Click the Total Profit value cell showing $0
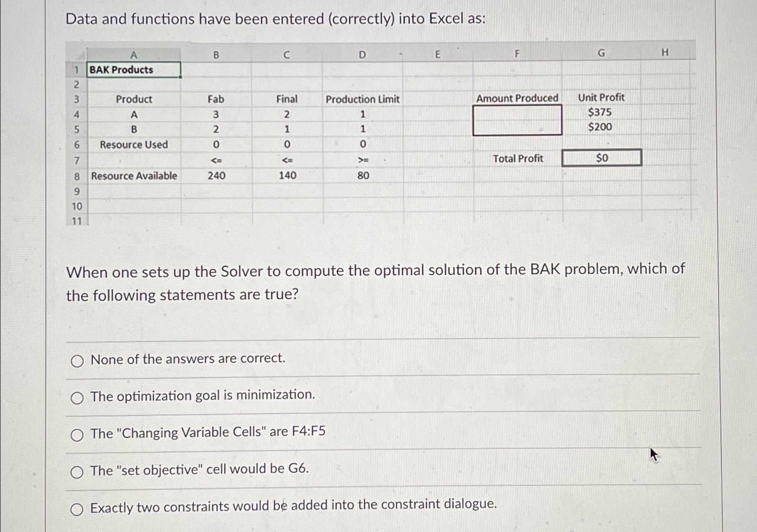Image resolution: width=757 pixels, height=532 pixels. [602, 157]
